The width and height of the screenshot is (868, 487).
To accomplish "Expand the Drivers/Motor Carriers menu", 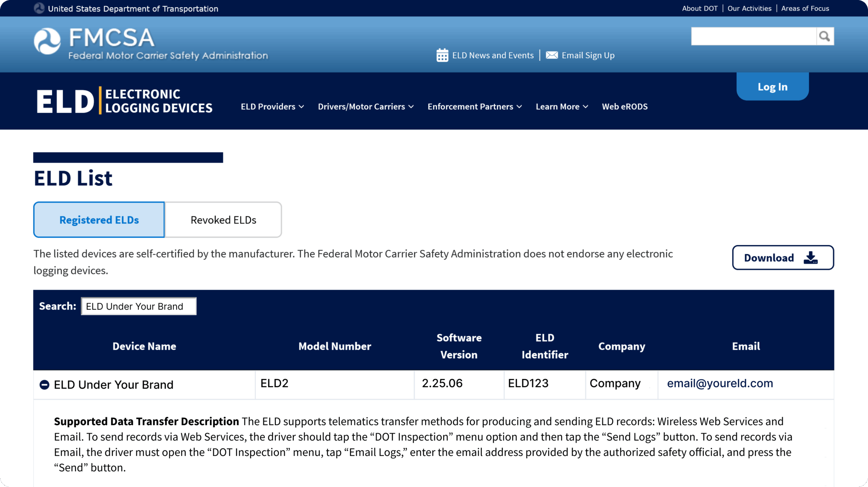I will coord(366,107).
